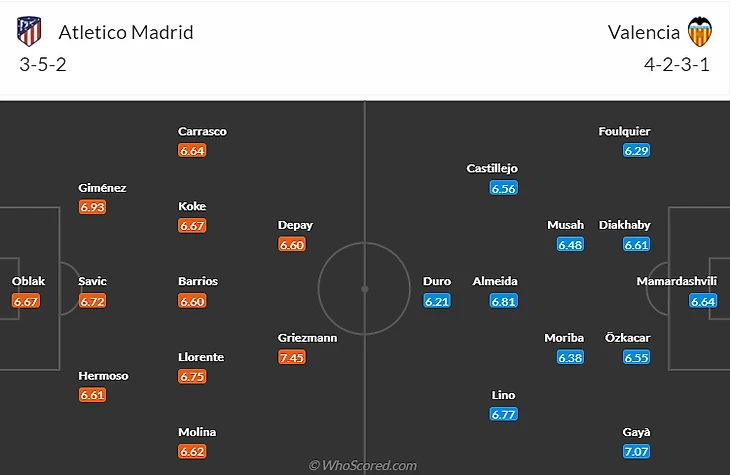Click Oblak's 6.67 rating badge
Image resolution: width=730 pixels, height=475 pixels.
point(26,301)
